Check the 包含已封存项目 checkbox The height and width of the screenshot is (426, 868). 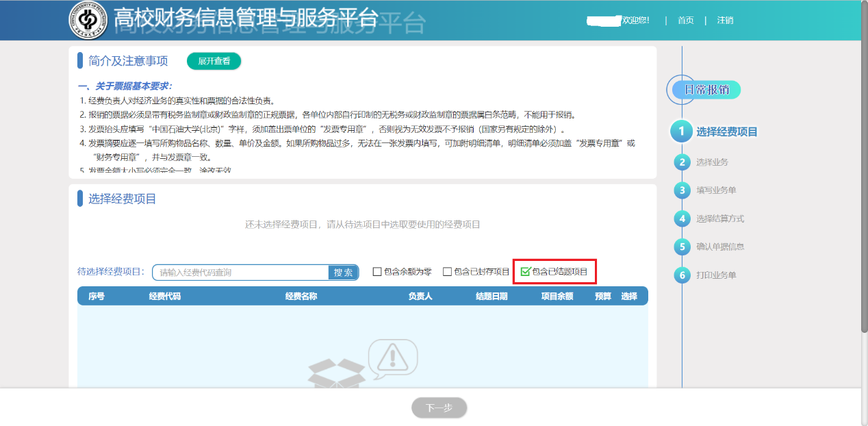pos(448,272)
